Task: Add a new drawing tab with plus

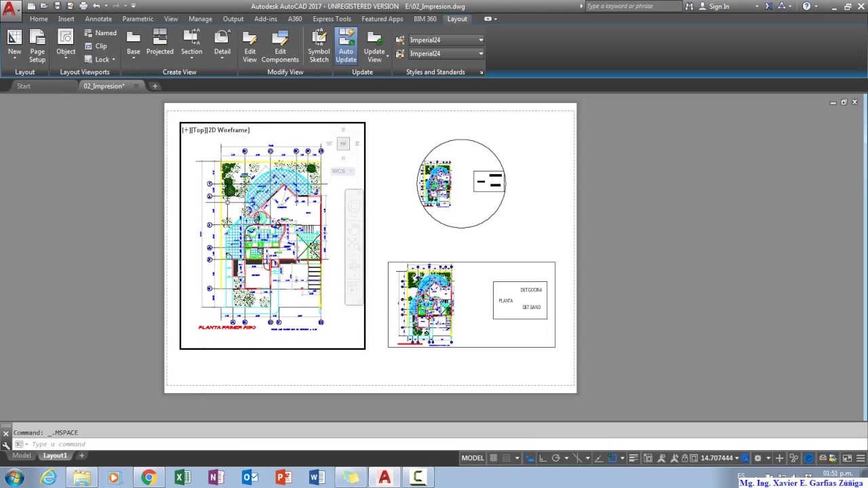Action: click(x=155, y=86)
